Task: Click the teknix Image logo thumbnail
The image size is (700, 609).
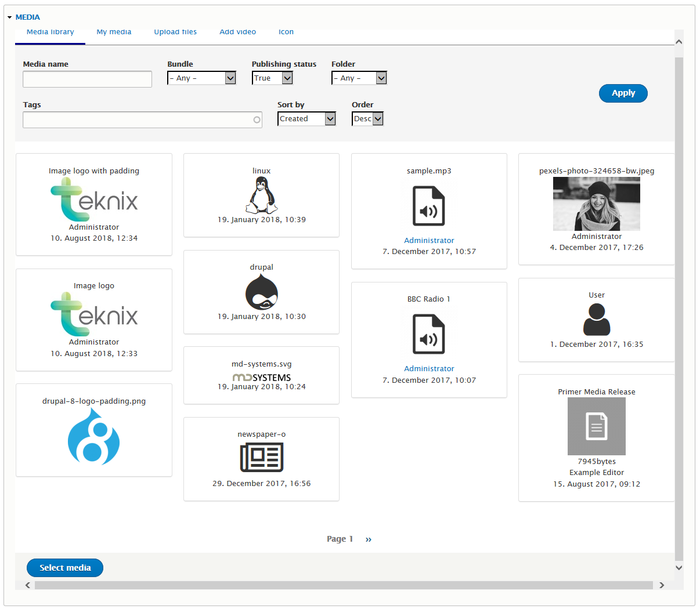Action: tap(93, 313)
